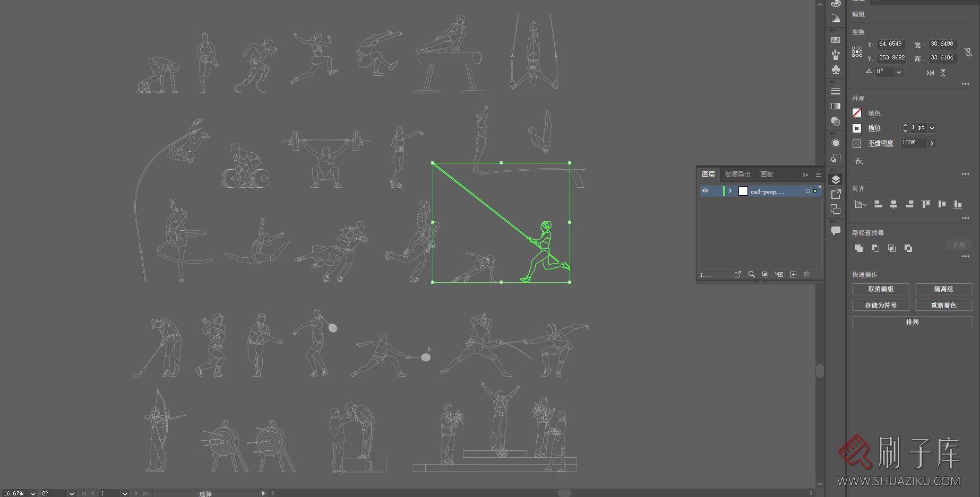The width and height of the screenshot is (980, 497).
Task: Click the 排列 button in quick actions
Action: click(912, 321)
